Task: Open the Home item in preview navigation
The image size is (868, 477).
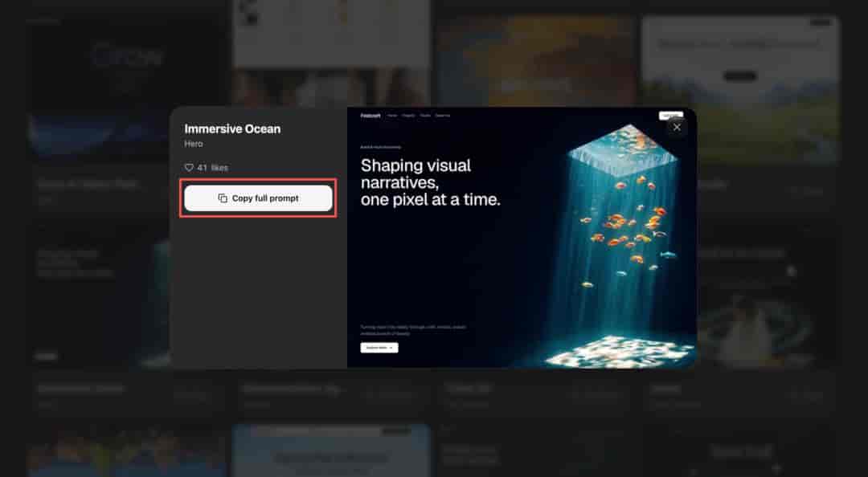Action: tap(392, 116)
